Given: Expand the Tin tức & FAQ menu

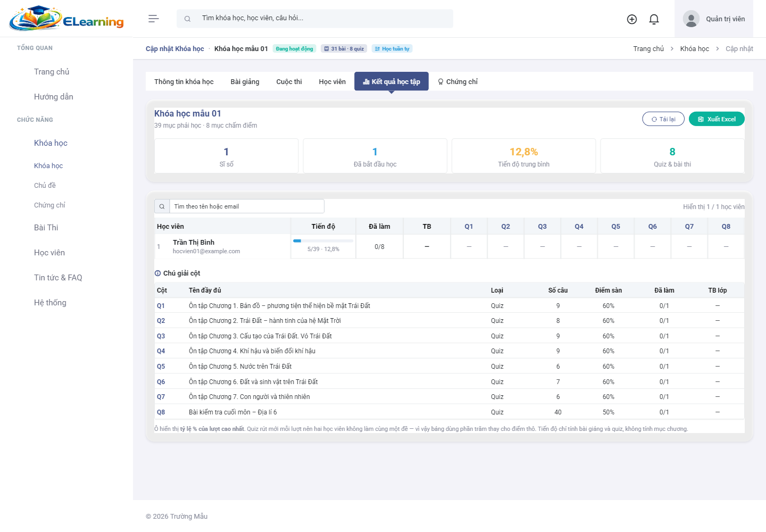Looking at the screenshot, I should click(58, 278).
